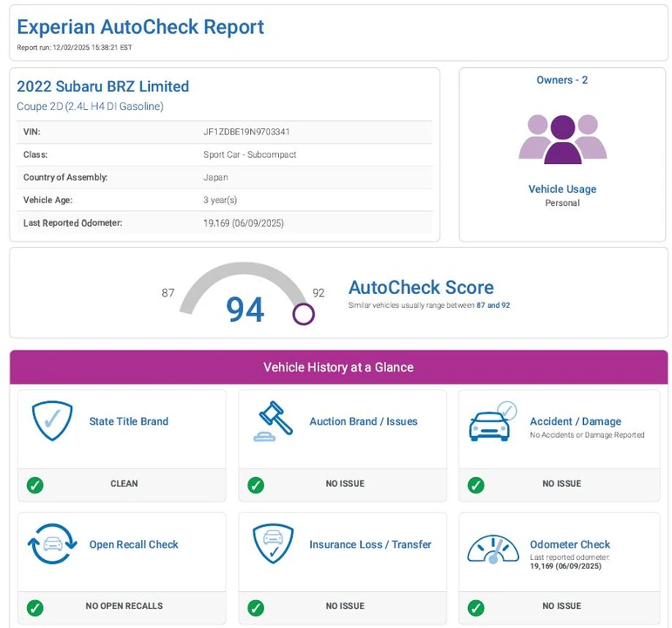Open the Odometer Check link
This screenshot has width=672, height=628.
coord(570,544)
